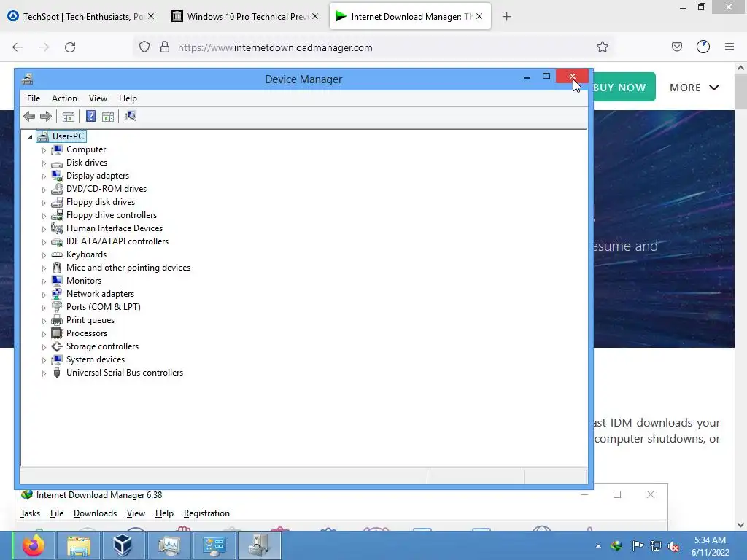The width and height of the screenshot is (747, 560).
Task: Select Human Interface Devices tree item
Action: pos(115,228)
